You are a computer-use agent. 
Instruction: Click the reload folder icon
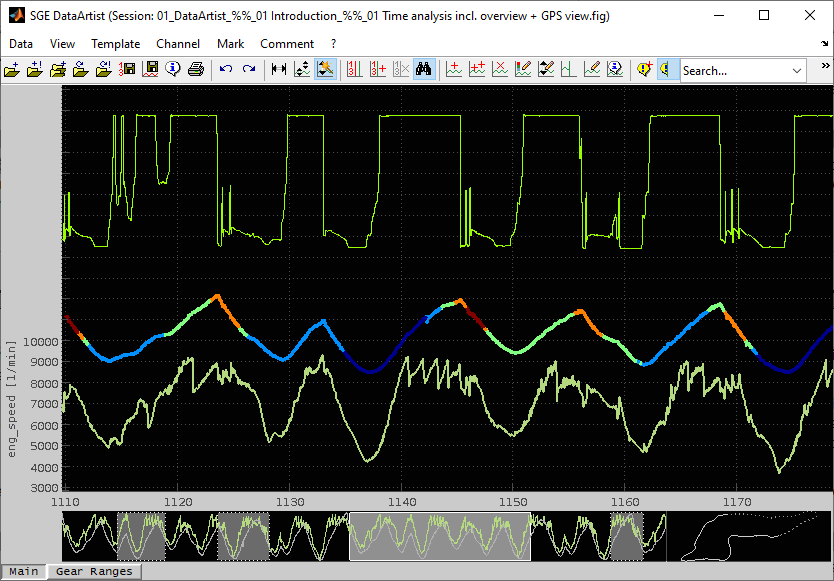(81, 69)
